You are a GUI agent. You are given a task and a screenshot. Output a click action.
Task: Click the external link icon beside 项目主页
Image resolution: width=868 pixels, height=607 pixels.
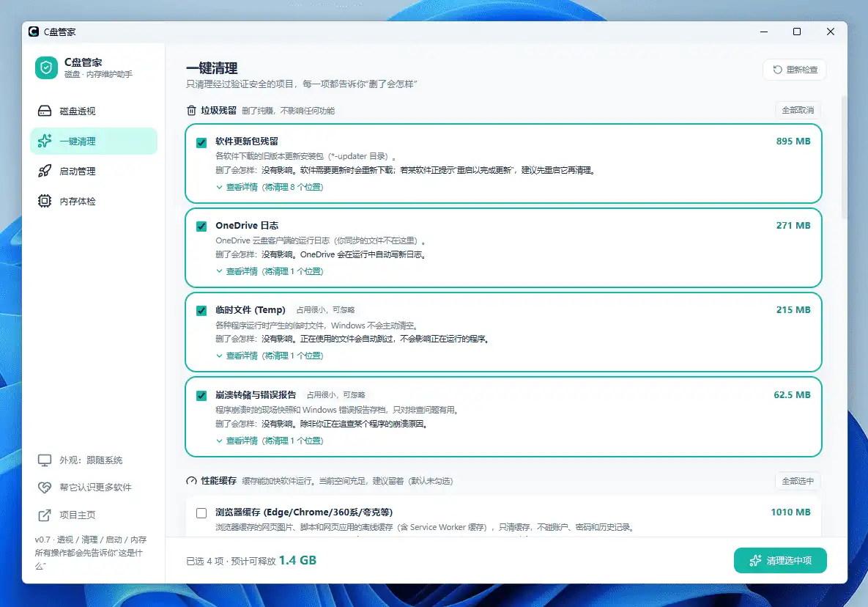(x=45, y=515)
